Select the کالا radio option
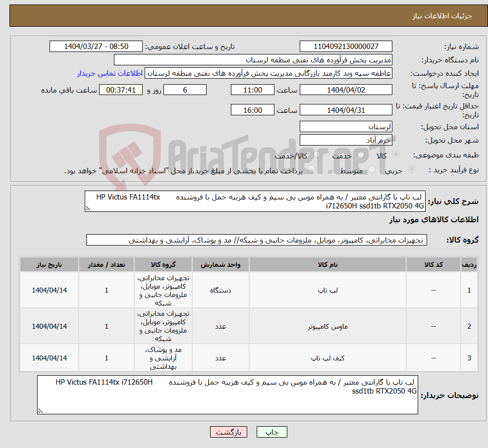 (x=397, y=154)
